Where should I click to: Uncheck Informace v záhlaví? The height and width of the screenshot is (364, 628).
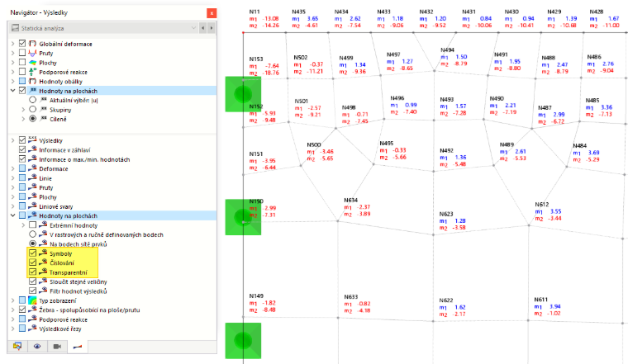22,149
